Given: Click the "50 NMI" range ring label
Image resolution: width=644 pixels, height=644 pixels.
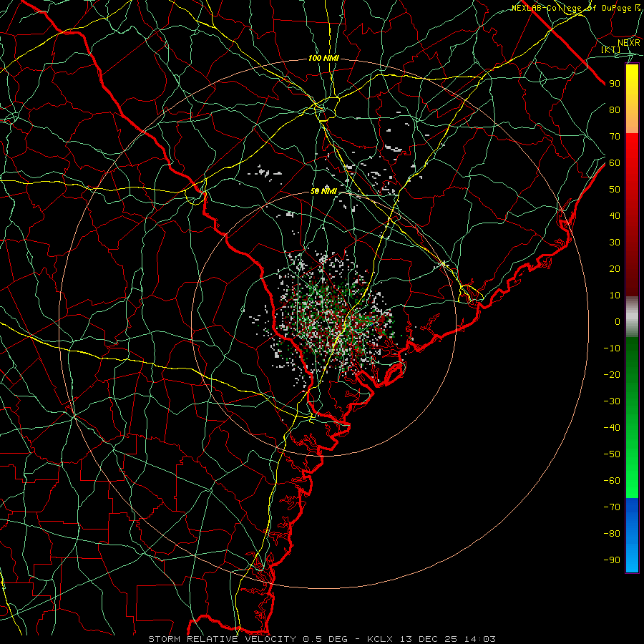Looking at the screenshot, I should point(323,191).
